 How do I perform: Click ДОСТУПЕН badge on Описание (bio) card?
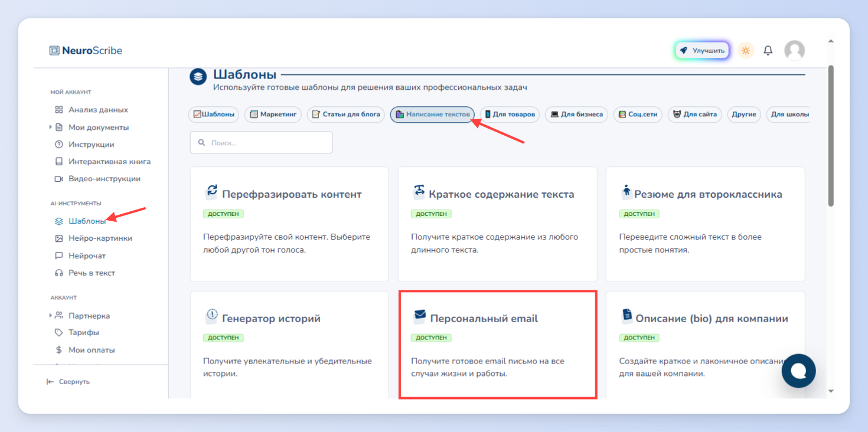639,338
